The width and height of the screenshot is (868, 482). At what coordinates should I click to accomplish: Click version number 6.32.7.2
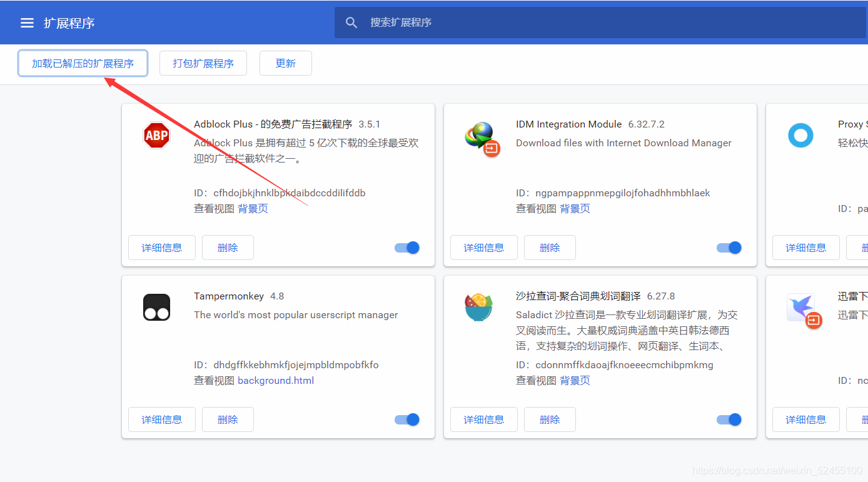pyautogui.click(x=646, y=124)
